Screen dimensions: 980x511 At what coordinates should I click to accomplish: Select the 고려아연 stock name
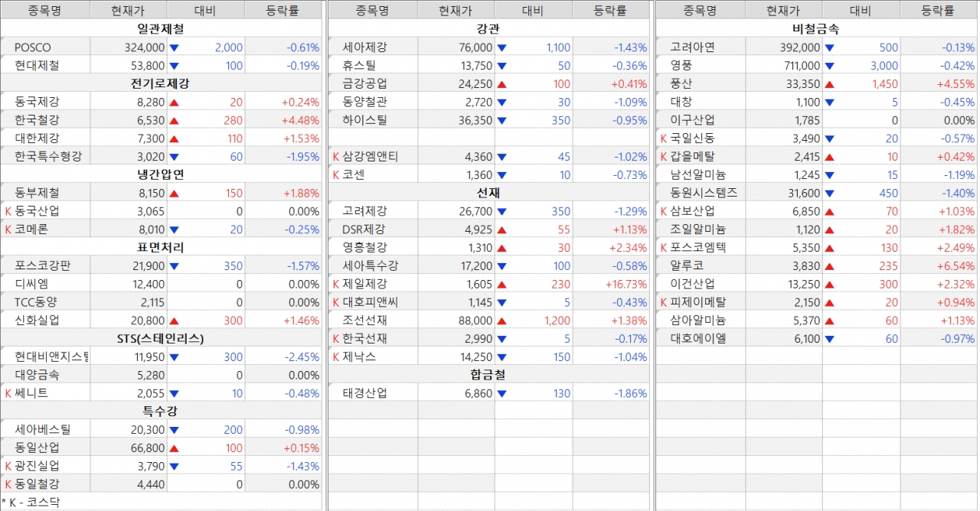[692, 47]
